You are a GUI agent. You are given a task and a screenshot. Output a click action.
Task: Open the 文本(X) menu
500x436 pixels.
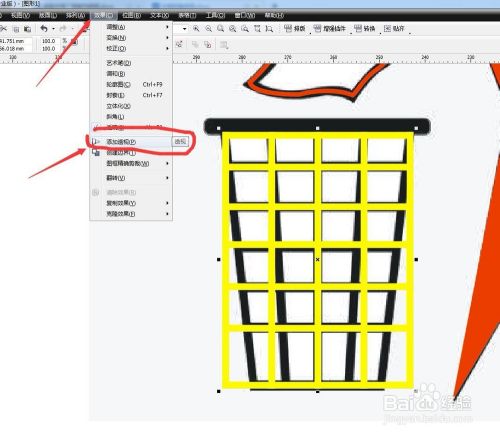click(x=159, y=15)
